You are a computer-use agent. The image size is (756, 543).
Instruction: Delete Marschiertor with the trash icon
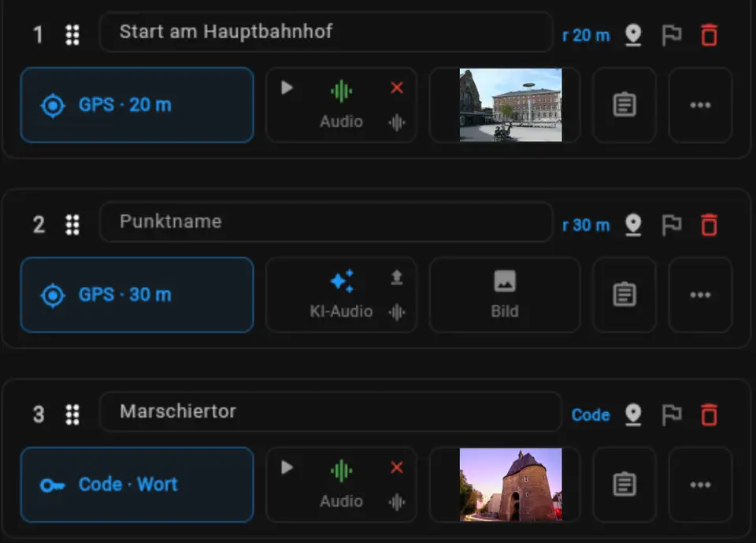[709, 415]
